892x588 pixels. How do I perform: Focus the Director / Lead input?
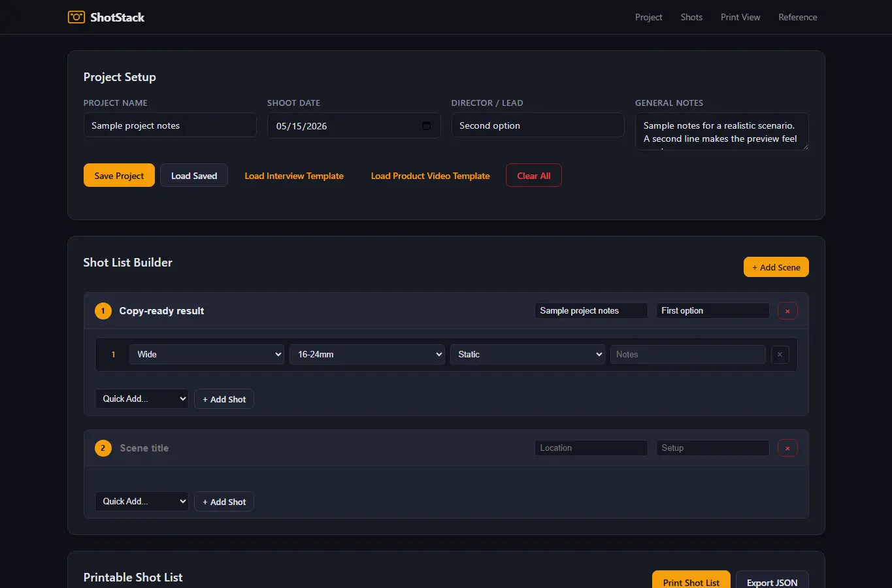(x=538, y=125)
